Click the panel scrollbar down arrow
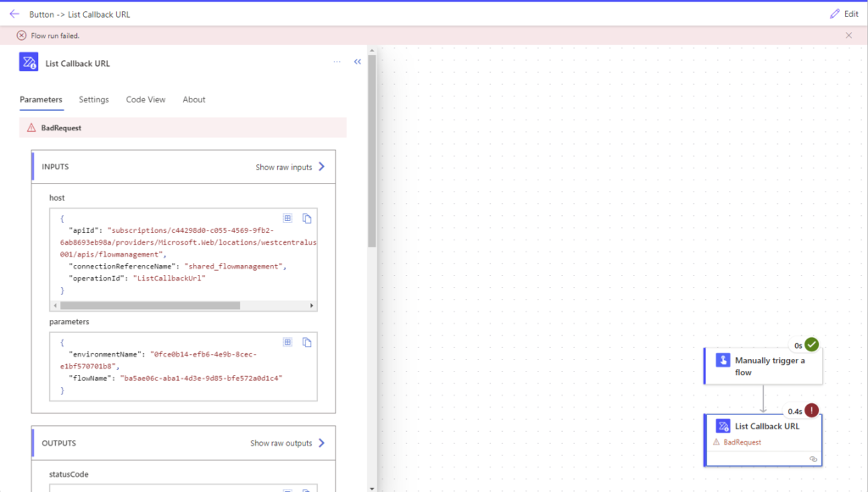Image resolution: width=868 pixels, height=492 pixels. click(372, 488)
